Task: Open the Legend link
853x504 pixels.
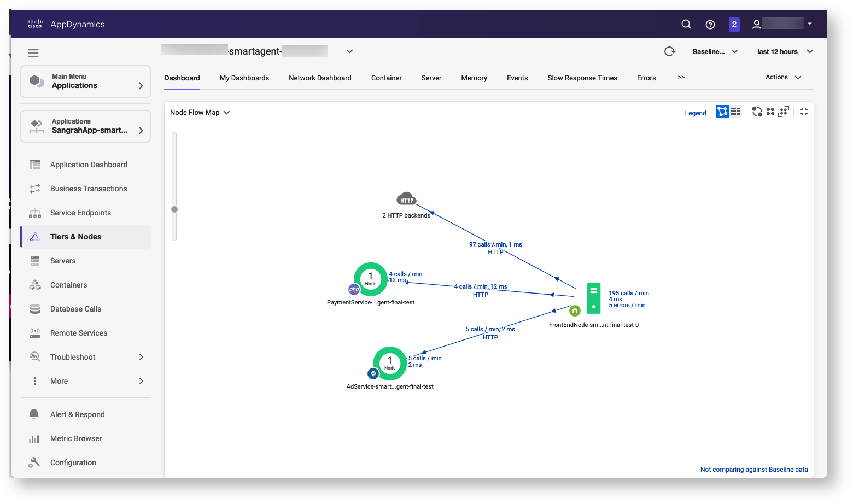Action: point(696,113)
